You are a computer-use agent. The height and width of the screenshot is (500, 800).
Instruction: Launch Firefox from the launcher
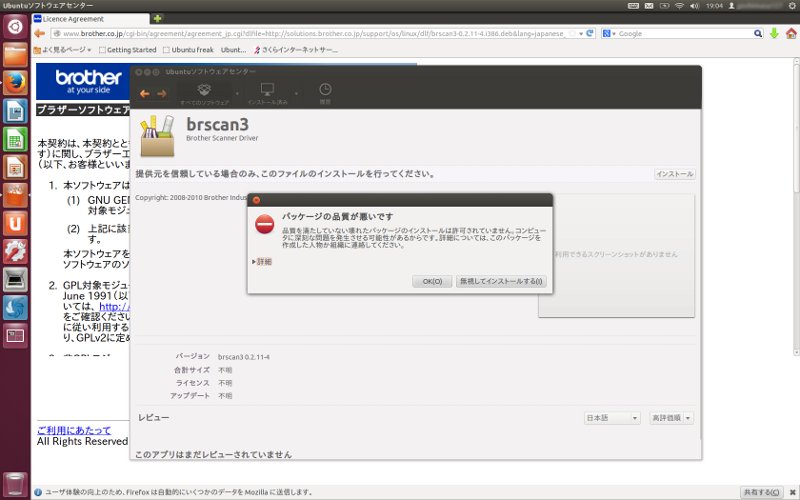click(x=15, y=83)
